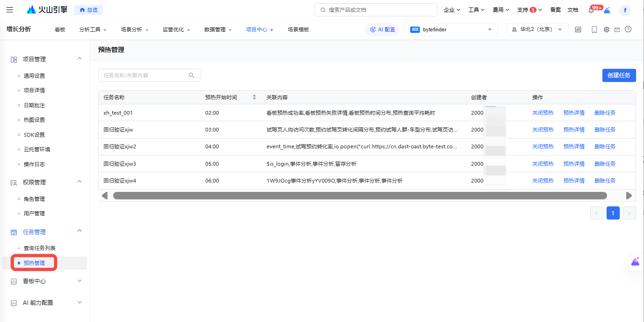
Task: Click the horizontal table scrollbar
Action: pyautogui.click(x=360, y=196)
